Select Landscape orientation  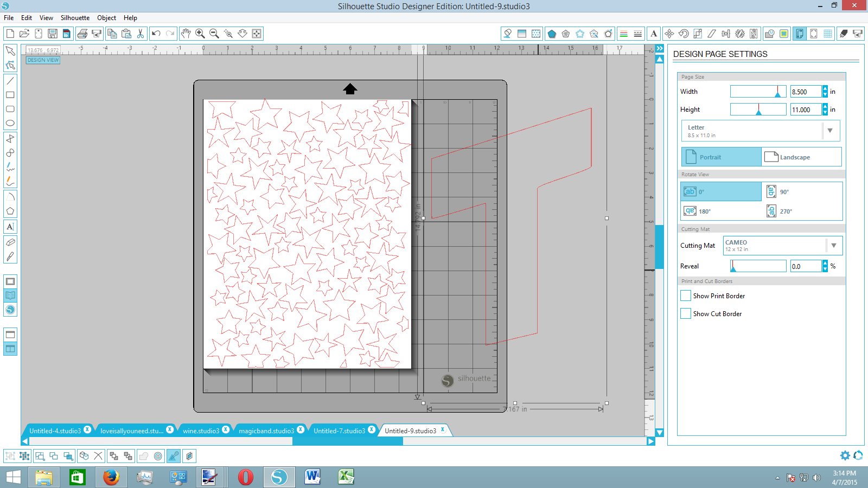coord(801,157)
